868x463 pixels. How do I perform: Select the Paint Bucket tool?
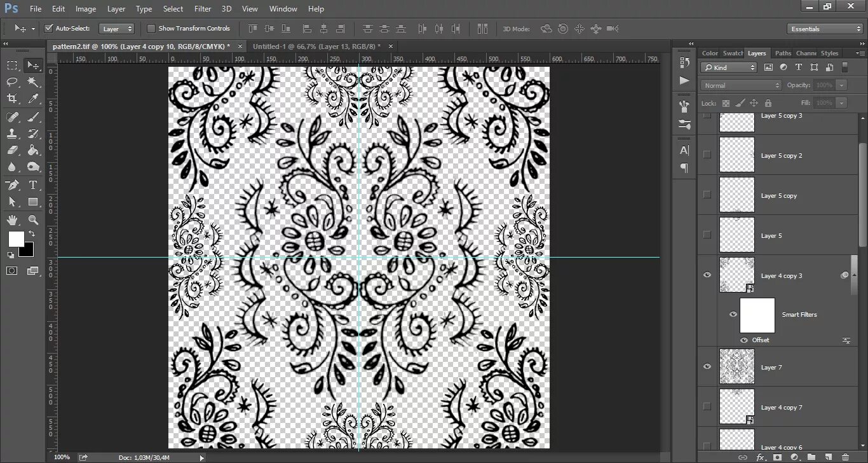(x=33, y=150)
